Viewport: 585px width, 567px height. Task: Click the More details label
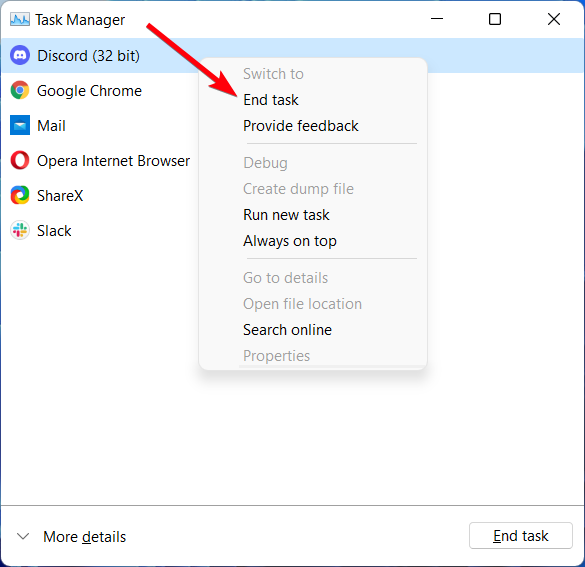[x=85, y=537]
